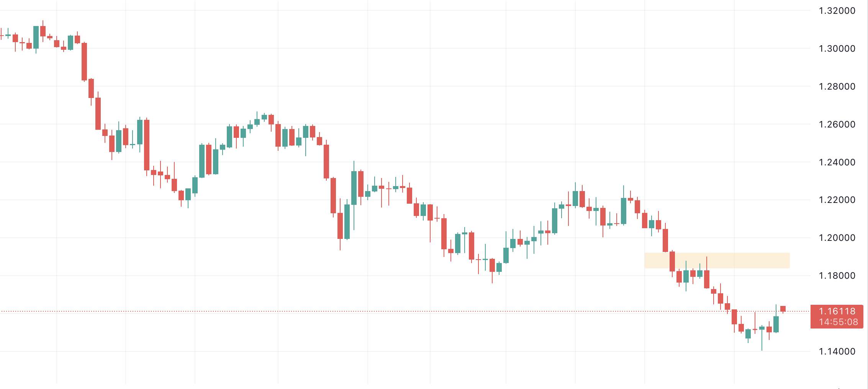Viewport: 868px width, 389px height.
Task: Click the candle countdown timer 14:55:08
Action: (x=838, y=322)
